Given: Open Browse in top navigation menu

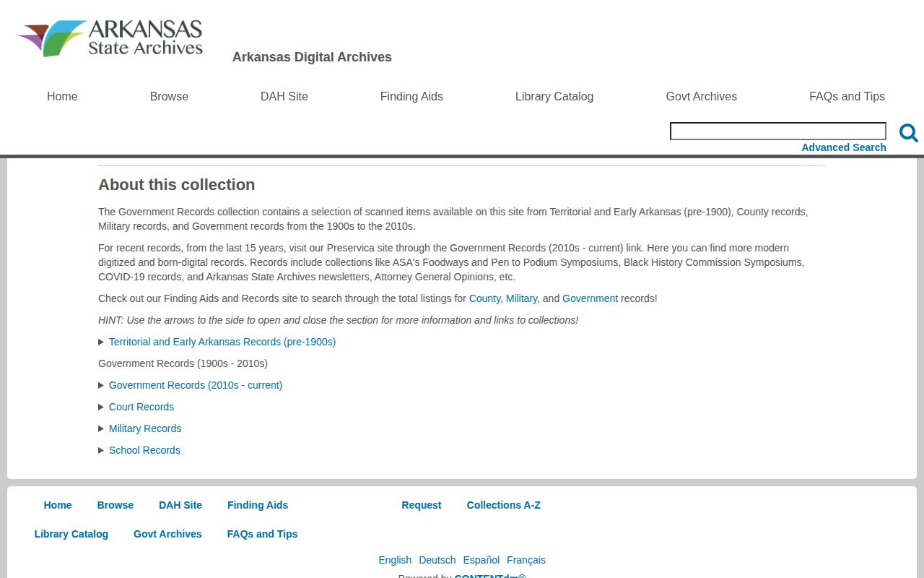Looking at the screenshot, I should tap(169, 96).
